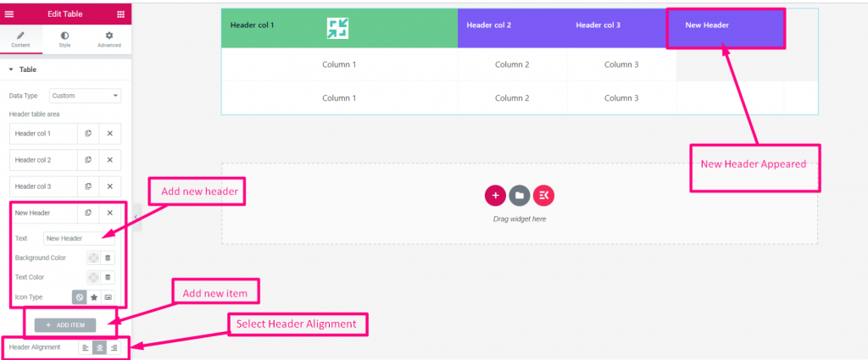Click the Text input field with New Header
Screen dimensions: 868x360
coord(79,238)
